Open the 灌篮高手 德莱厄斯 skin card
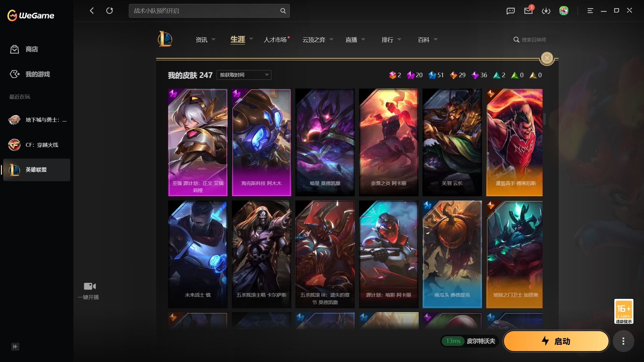This screenshot has height=362, width=644. pos(514,142)
